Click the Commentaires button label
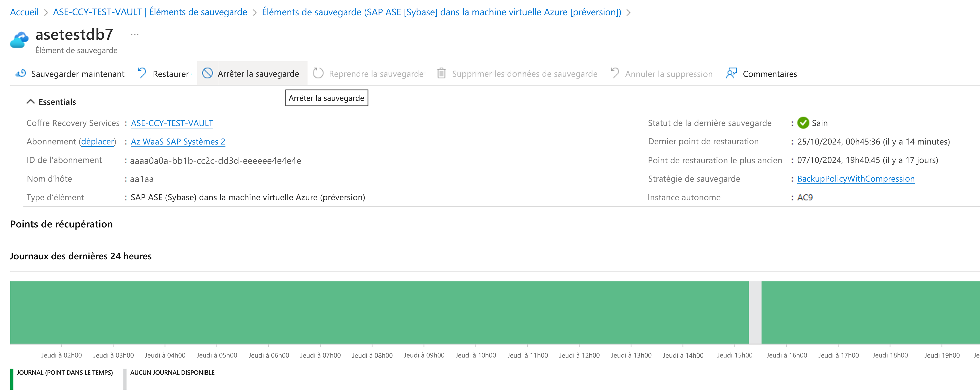980x392 pixels. tap(770, 74)
